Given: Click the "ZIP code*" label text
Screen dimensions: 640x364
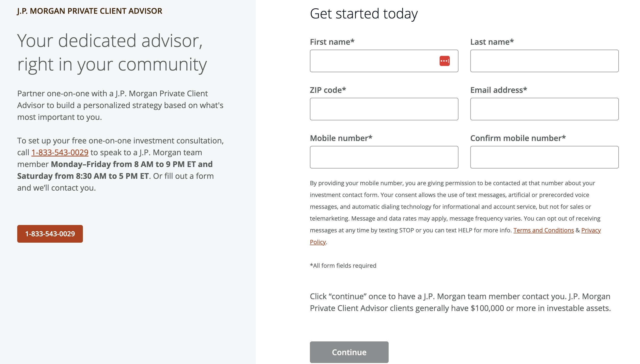Looking at the screenshot, I should pyautogui.click(x=328, y=90).
